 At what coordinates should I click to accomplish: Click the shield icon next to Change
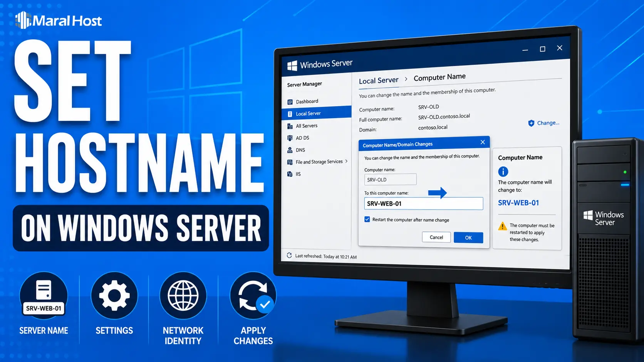point(531,123)
